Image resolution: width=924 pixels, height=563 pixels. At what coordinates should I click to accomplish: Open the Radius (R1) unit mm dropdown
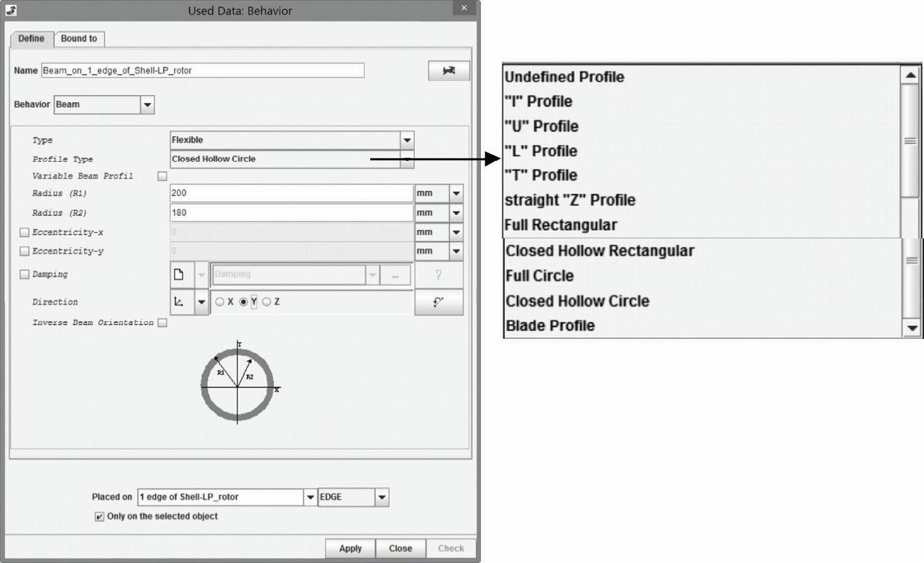tap(456, 194)
